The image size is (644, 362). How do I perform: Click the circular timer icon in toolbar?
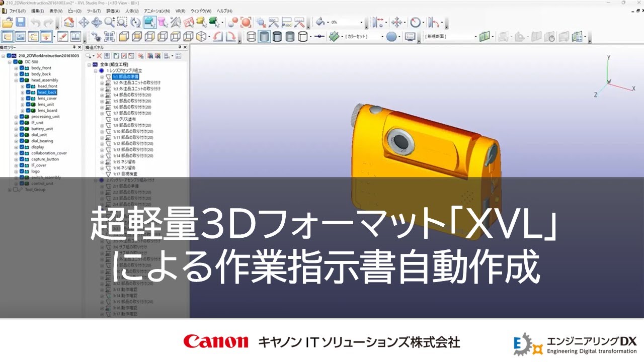coord(416,22)
